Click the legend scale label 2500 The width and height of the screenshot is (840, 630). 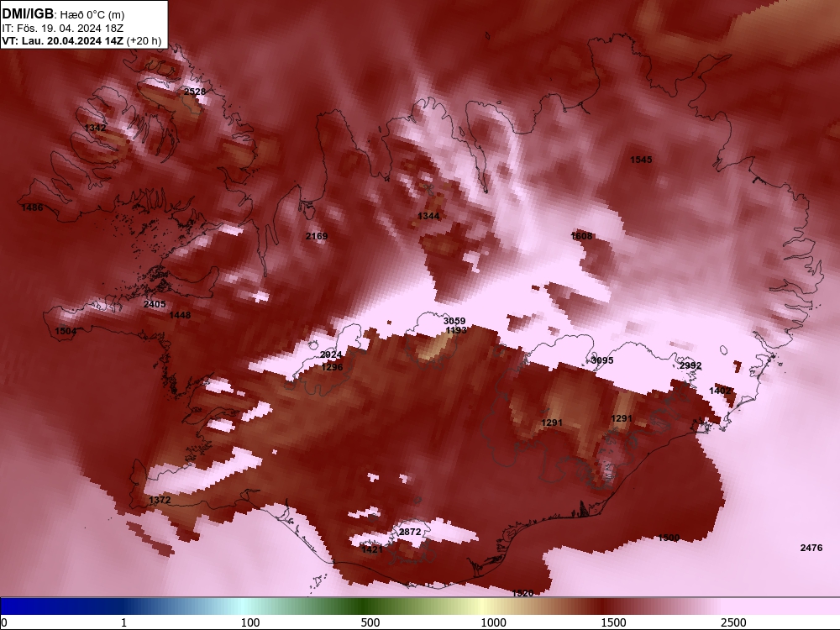[733, 622]
